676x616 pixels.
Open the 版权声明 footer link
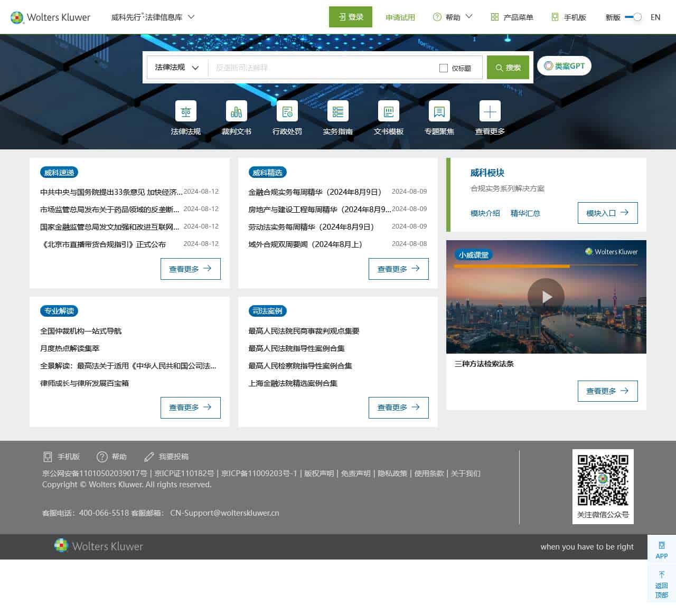click(x=319, y=473)
